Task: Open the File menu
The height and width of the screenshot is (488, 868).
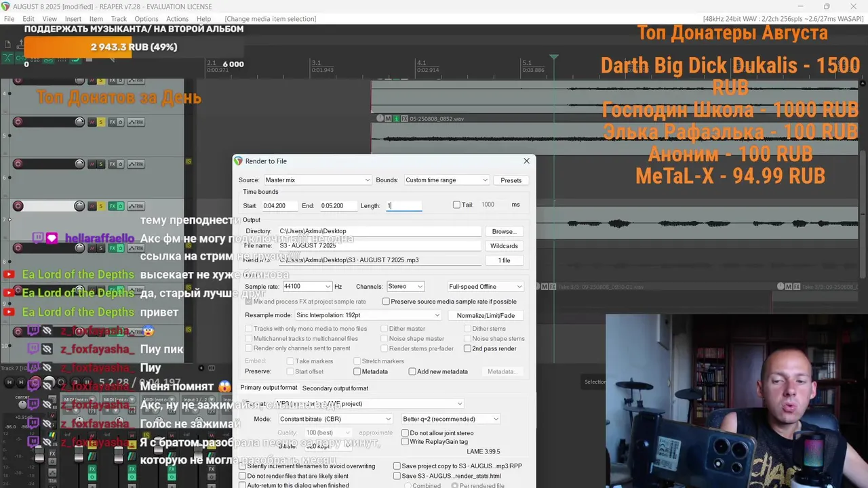Action: [x=9, y=19]
